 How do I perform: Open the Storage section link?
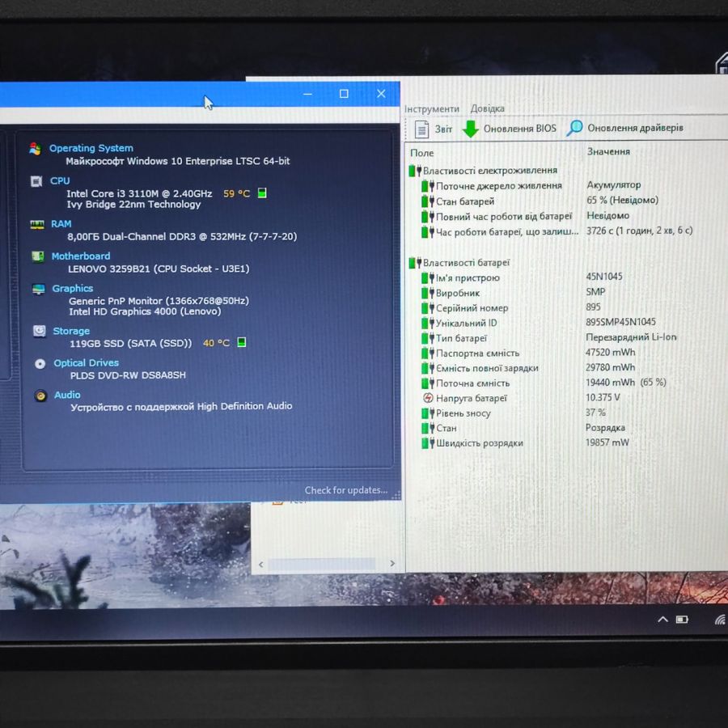point(71,331)
